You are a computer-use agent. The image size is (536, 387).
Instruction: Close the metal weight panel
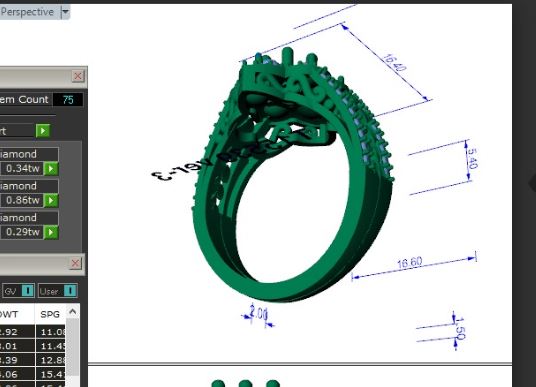[76, 263]
